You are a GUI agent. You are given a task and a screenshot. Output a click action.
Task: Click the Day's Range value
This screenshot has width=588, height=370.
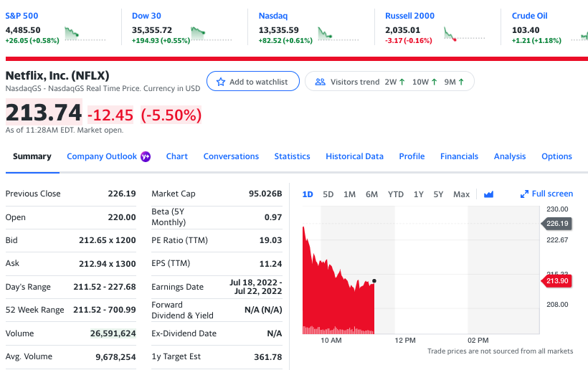click(x=105, y=287)
